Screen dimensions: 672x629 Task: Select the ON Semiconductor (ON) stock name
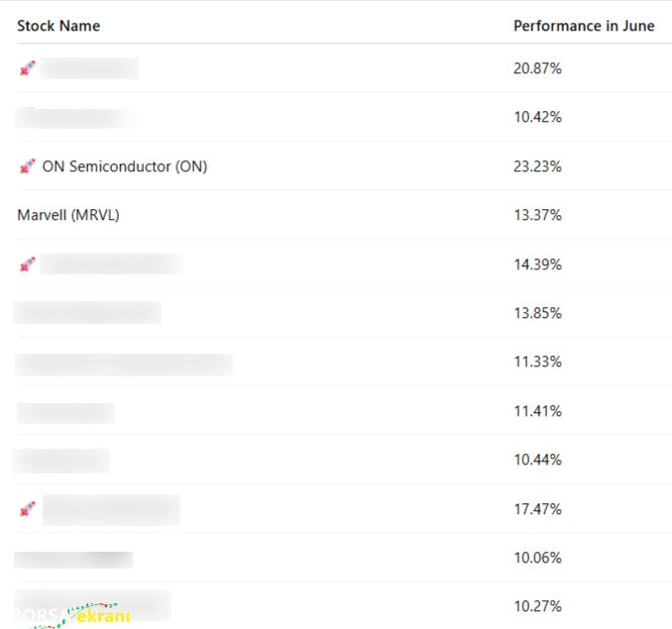click(x=125, y=166)
